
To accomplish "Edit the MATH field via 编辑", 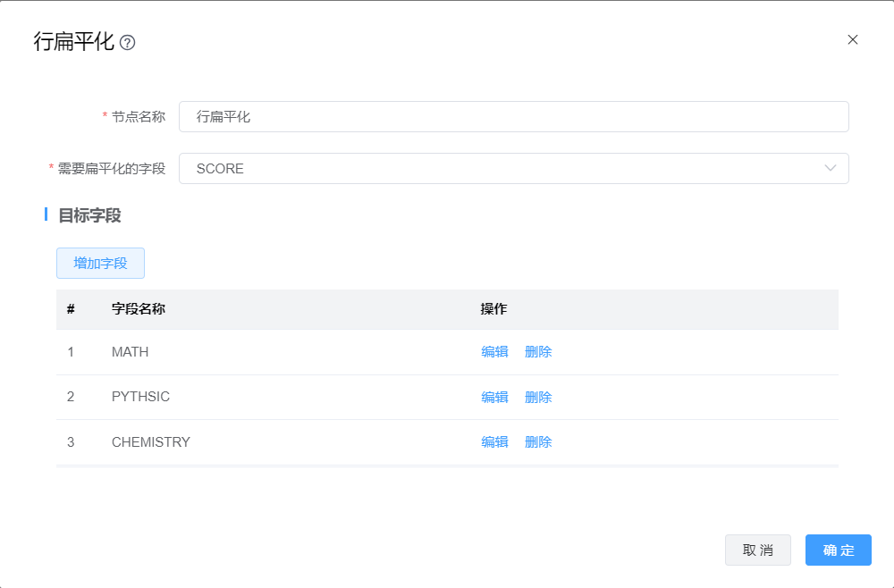I will [494, 352].
